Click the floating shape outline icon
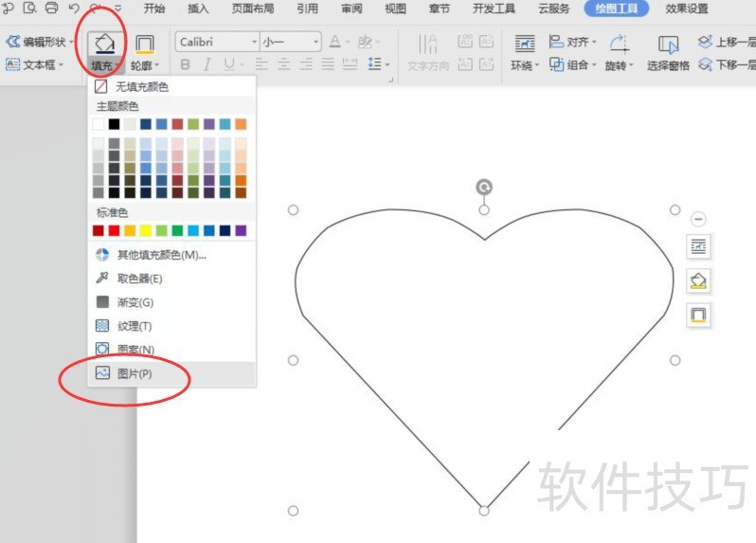This screenshot has width=756, height=543. pos(698,315)
